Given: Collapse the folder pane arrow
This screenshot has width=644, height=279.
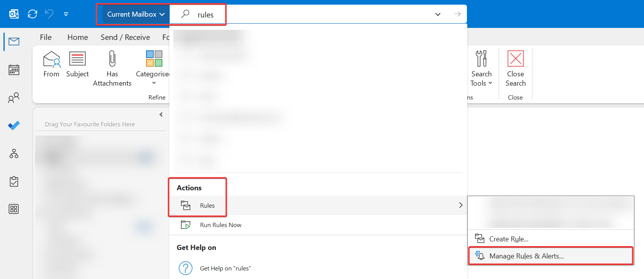Looking at the screenshot, I should coord(161,115).
